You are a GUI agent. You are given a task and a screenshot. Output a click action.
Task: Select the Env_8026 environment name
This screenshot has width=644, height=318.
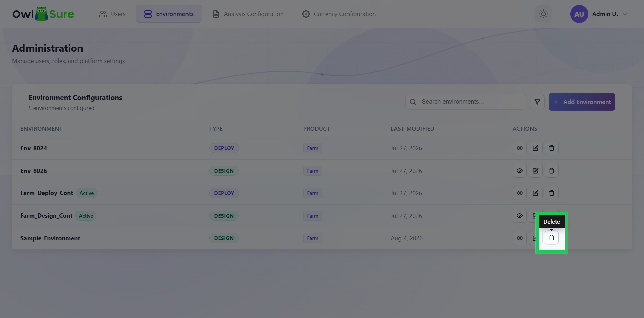34,171
